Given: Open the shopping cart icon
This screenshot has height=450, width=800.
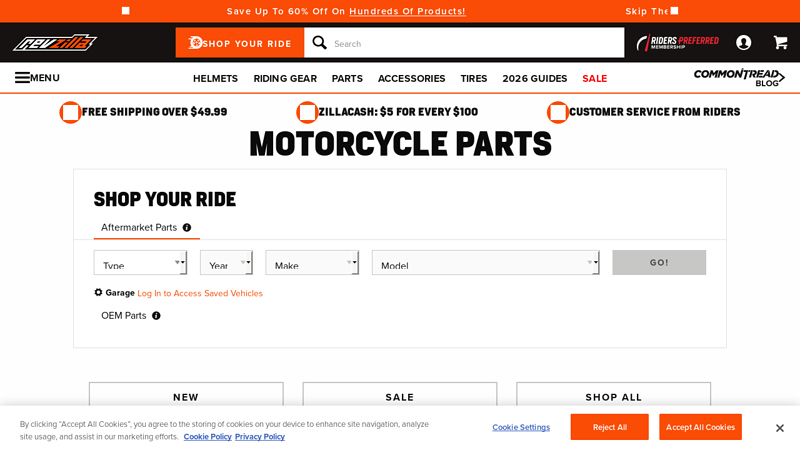Looking at the screenshot, I should [x=780, y=42].
